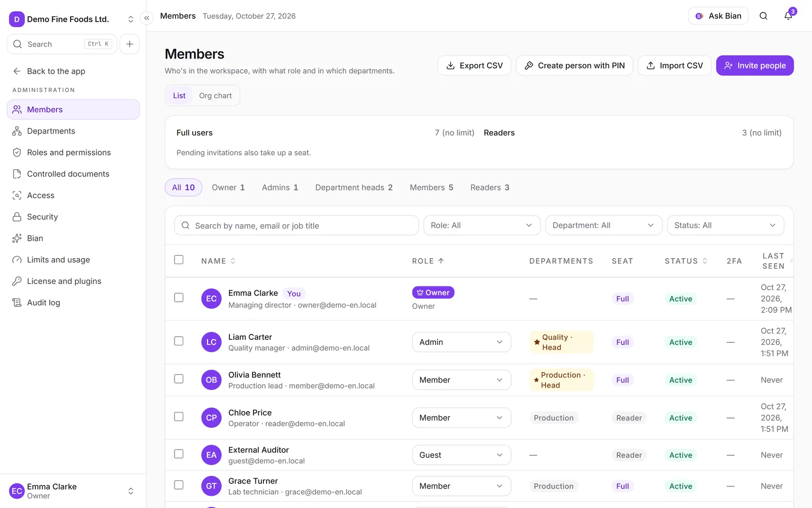The image size is (812, 508).
Task: Tick the select-all checkbox in table header
Action: pyautogui.click(x=179, y=260)
